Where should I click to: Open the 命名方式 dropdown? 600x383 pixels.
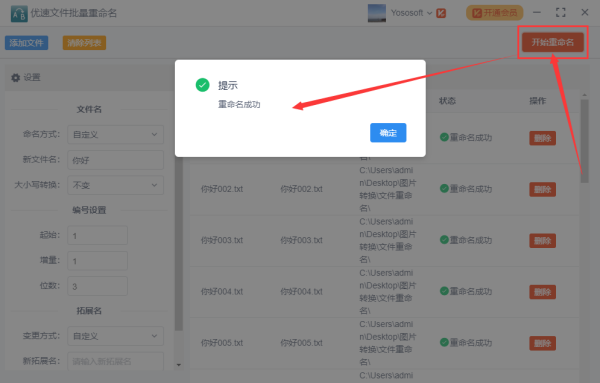pyautogui.click(x=115, y=135)
